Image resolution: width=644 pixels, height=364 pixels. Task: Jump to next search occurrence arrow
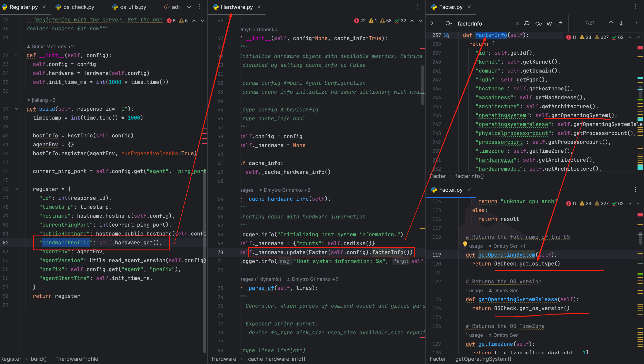pyautogui.click(x=621, y=23)
